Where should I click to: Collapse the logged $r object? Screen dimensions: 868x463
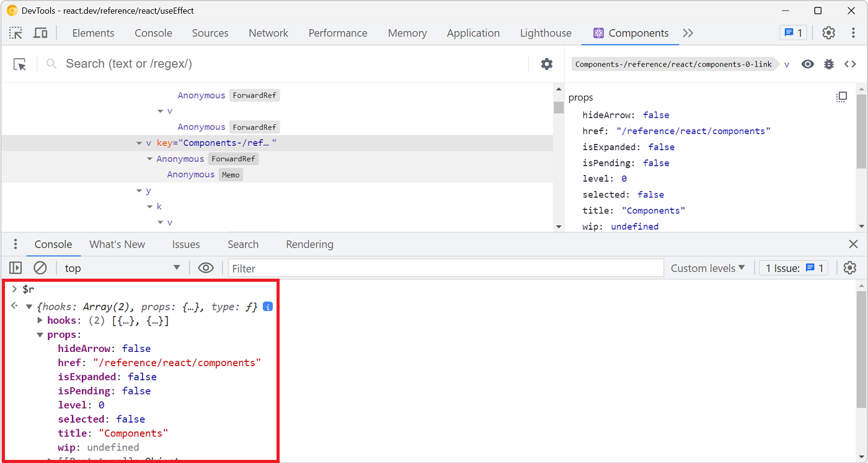click(29, 307)
